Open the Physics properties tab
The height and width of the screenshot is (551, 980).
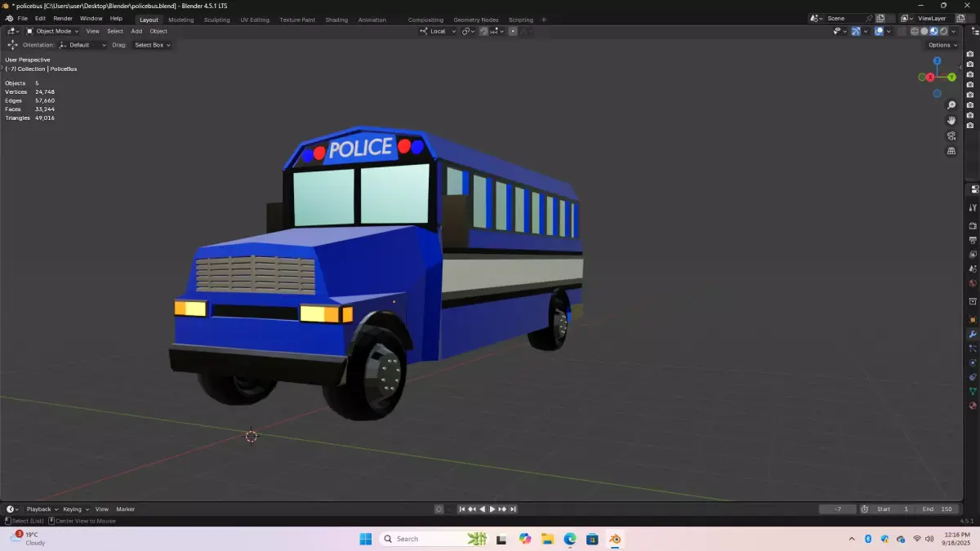pyautogui.click(x=973, y=362)
